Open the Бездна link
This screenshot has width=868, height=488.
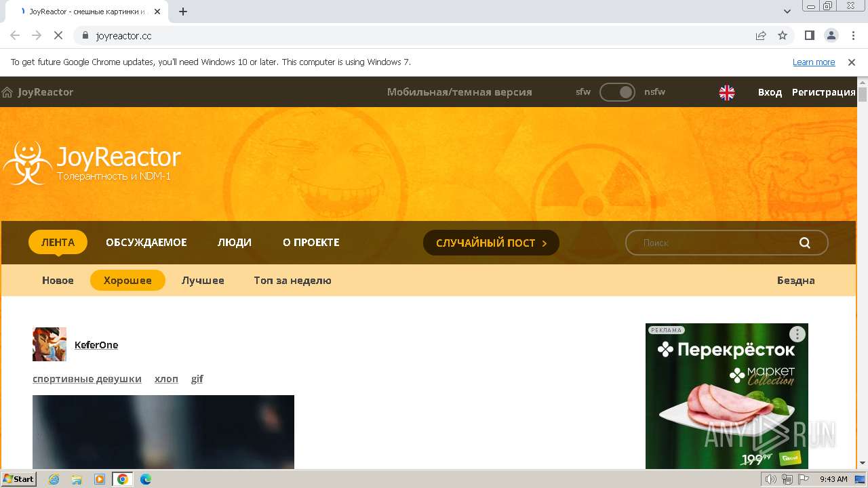click(x=795, y=280)
